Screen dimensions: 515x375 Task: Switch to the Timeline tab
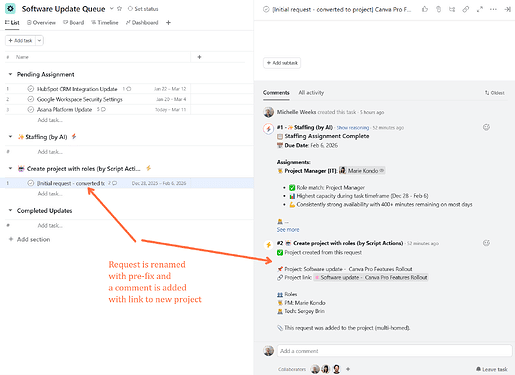105,23
